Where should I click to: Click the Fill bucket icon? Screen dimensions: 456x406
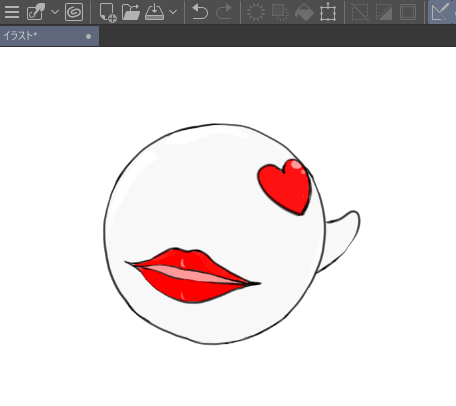coord(304,12)
